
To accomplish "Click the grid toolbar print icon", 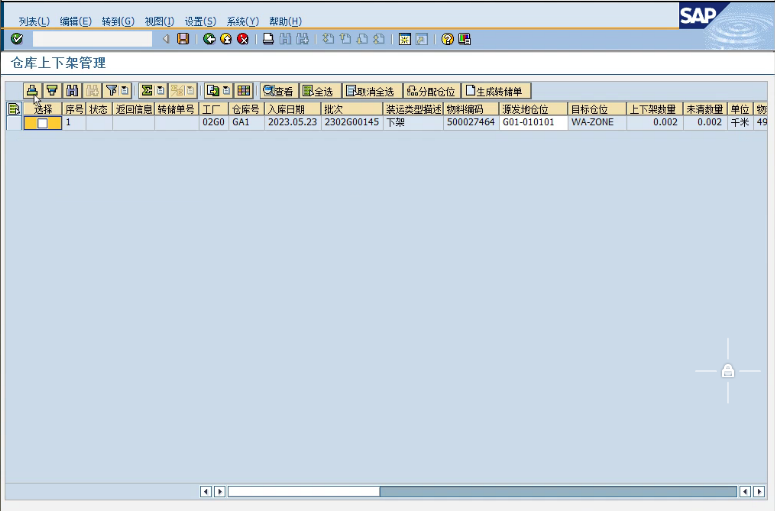I will [x=32, y=90].
